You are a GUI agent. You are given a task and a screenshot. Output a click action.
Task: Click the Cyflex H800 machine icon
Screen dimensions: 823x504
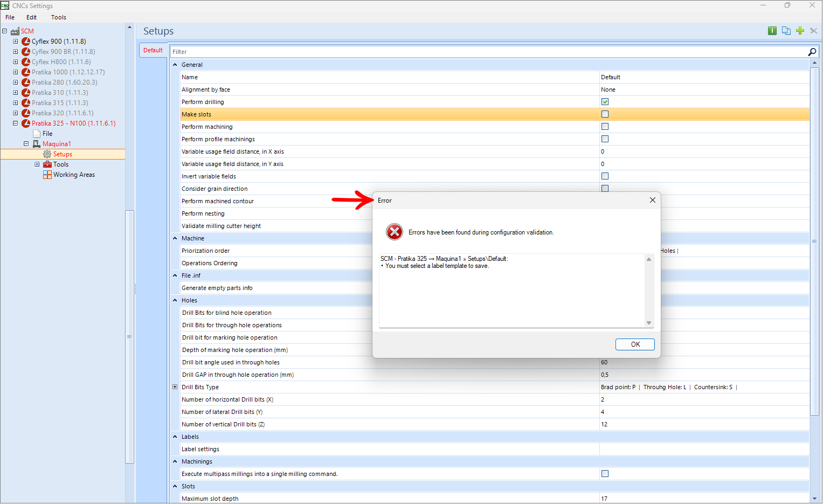point(26,62)
